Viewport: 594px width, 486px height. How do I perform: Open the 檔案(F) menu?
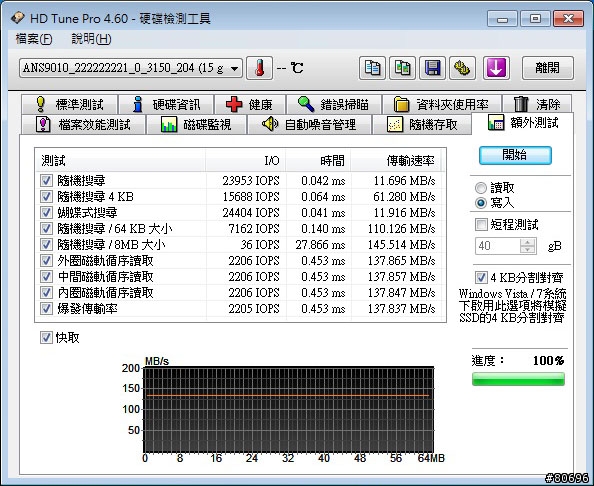tap(34, 39)
